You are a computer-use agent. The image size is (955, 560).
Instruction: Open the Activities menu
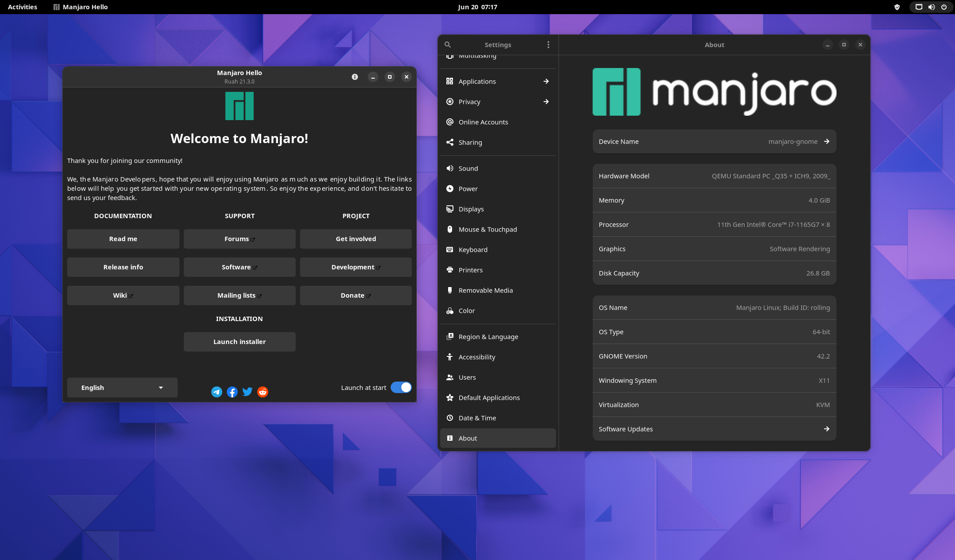[22, 7]
